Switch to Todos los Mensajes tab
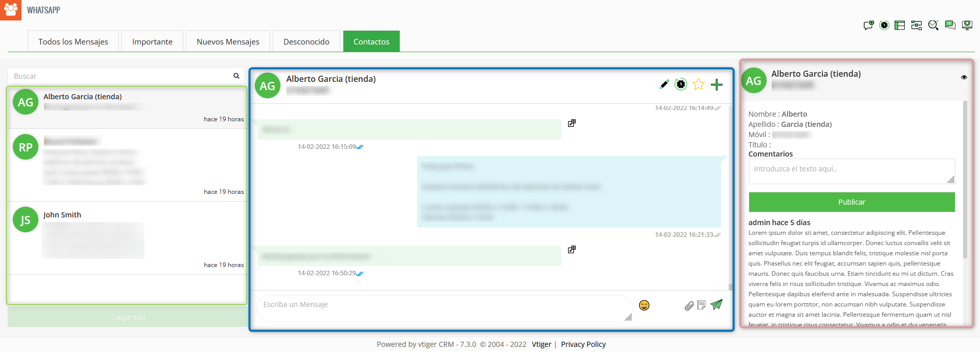The width and height of the screenshot is (980, 352). point(73,41)
